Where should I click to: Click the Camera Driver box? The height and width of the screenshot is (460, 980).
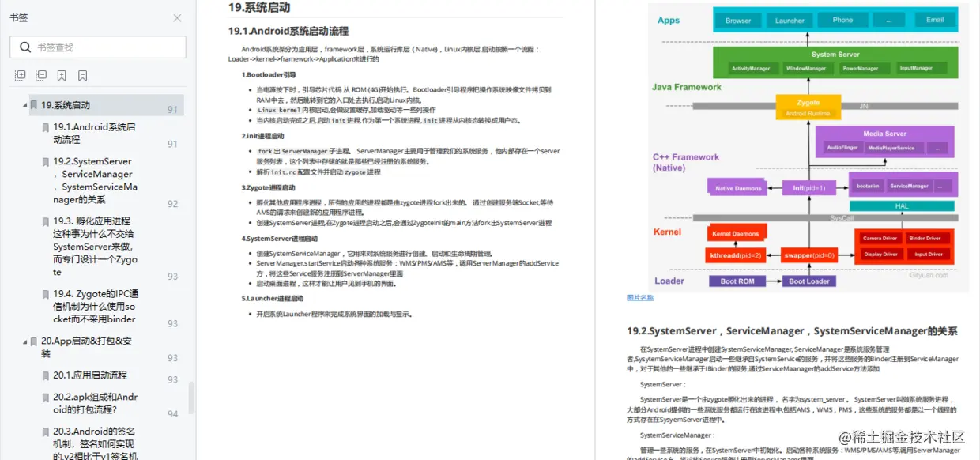point(880,238)
